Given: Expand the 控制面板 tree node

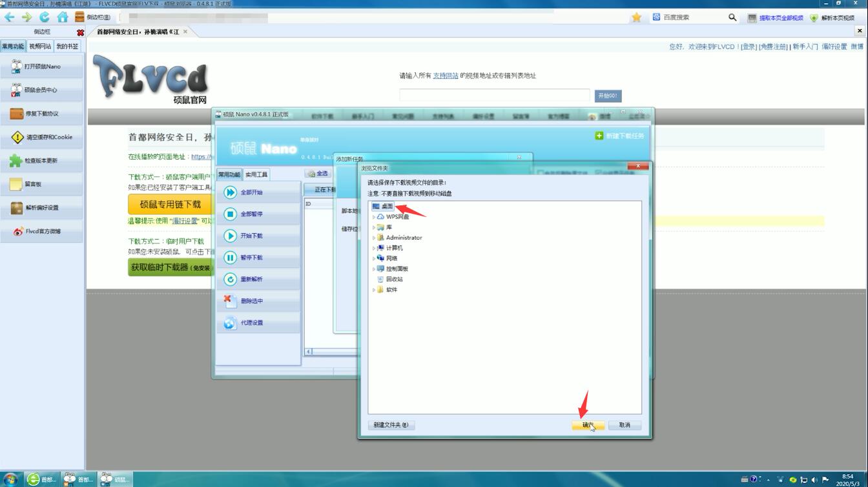Looking at the screenshot, I should point(374,269).
